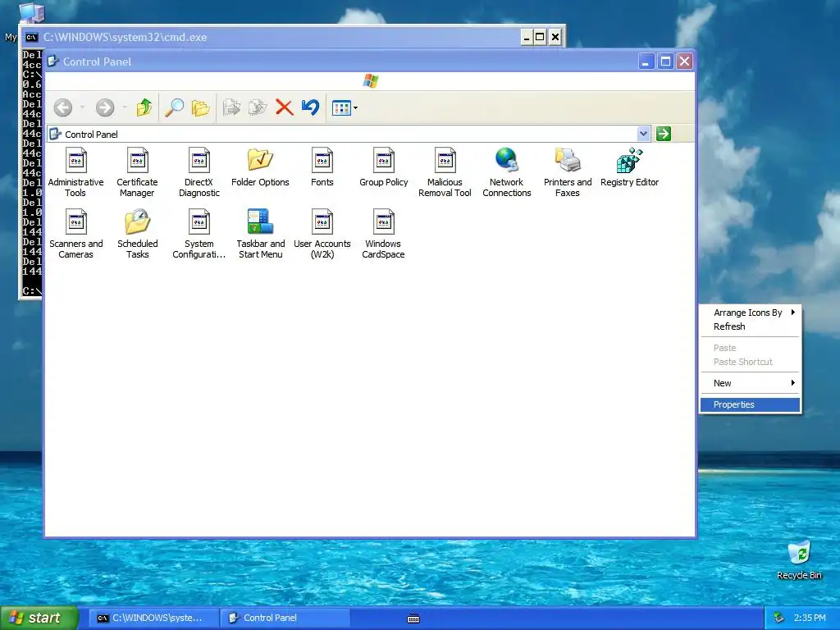Click the cmd.exe system menu icon
This screenshot has width=840, height=630.
[31, 37]
